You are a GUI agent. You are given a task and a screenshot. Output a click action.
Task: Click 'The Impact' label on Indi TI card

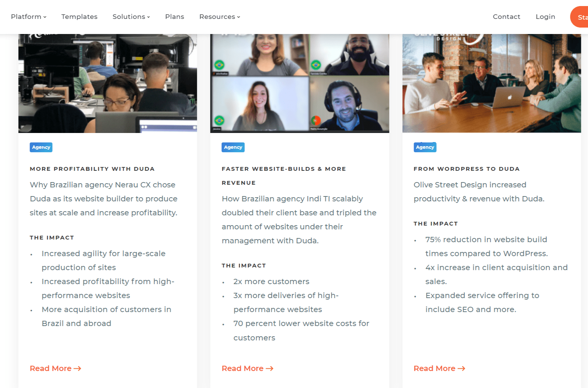(244, 266)
